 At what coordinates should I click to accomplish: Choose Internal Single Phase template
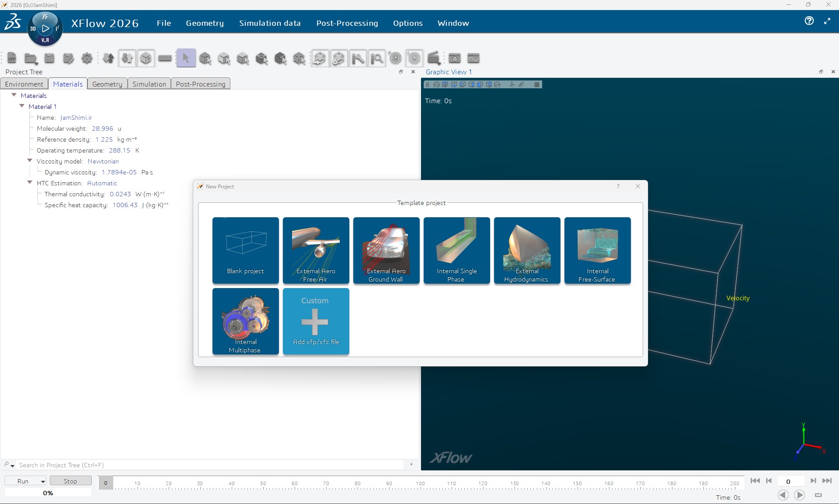pyautogui.click(x=457, y=250)
